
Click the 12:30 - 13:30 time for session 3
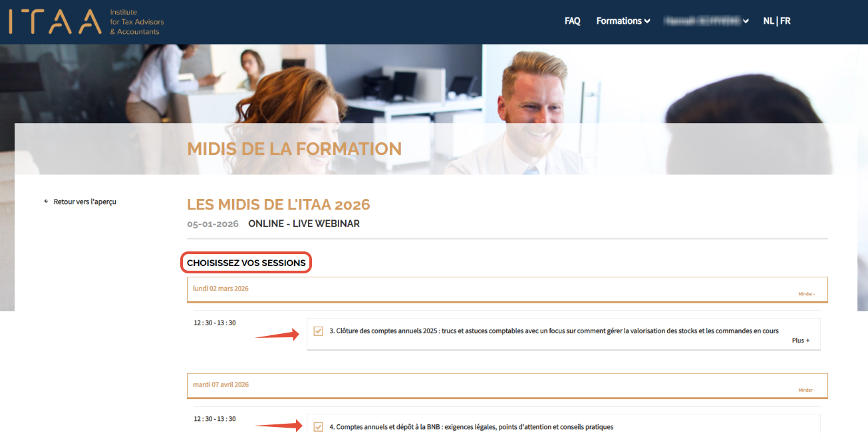coord(215,323)
